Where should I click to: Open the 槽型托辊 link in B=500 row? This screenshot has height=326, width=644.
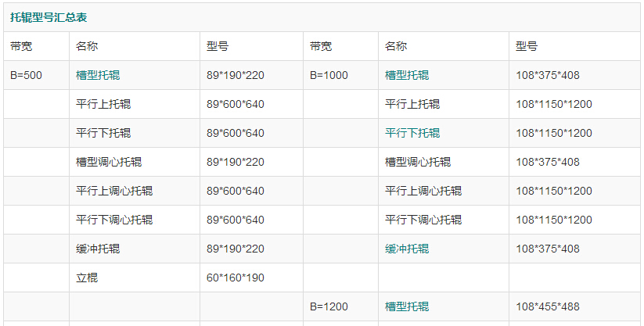tap(98, 76)
